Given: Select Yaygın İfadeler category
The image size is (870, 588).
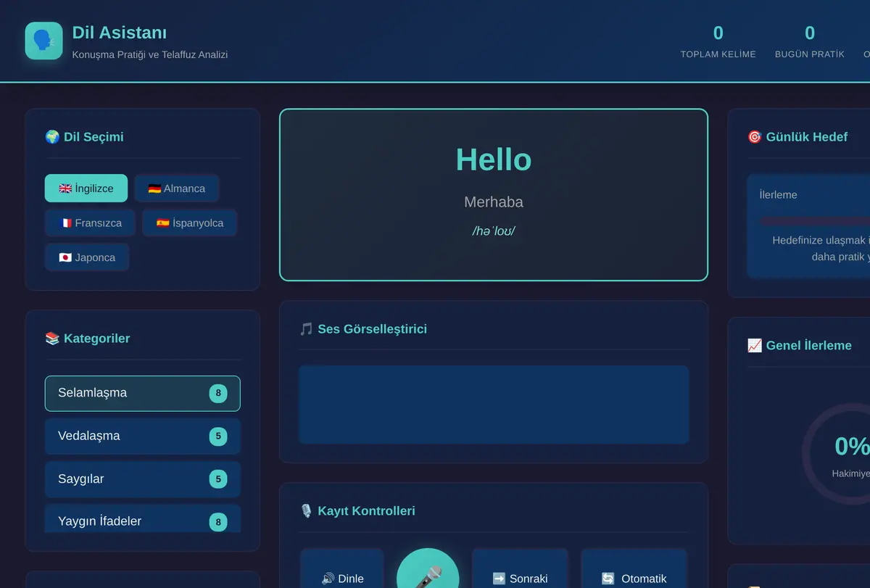Looking at the screenshot, I should click(143, 519).
